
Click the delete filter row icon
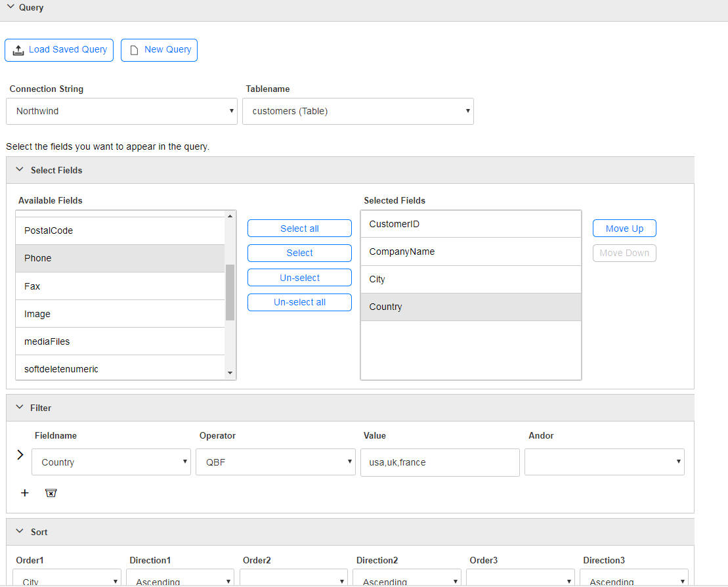click(x=51, y=492)
